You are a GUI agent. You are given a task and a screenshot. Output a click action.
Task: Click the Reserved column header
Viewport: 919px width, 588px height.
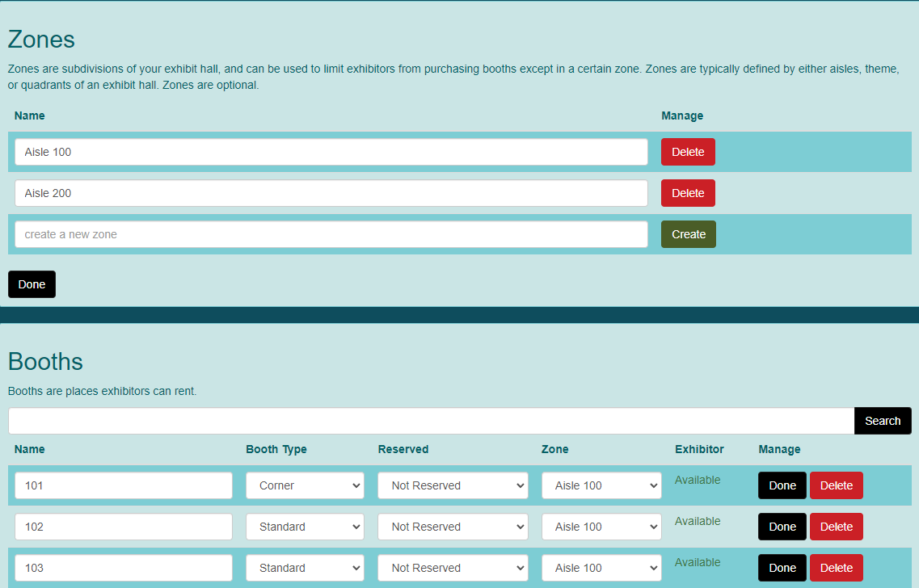(403, 449)
